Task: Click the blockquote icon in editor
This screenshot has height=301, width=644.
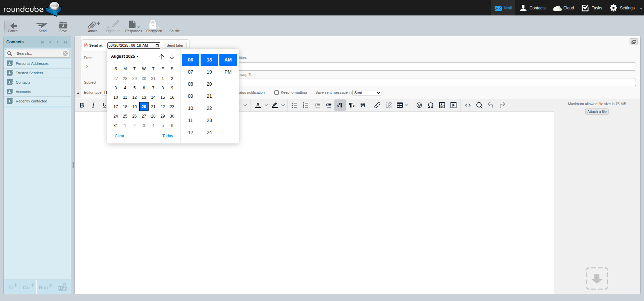Action: tap(363, 105)
